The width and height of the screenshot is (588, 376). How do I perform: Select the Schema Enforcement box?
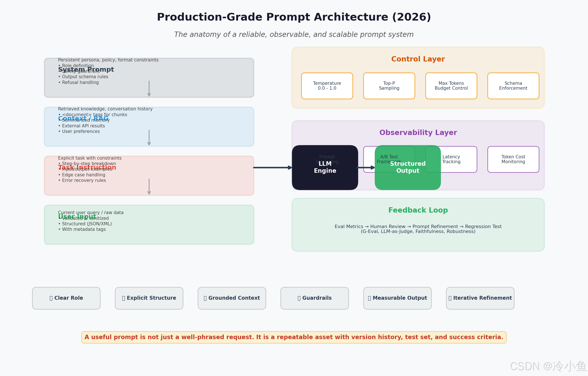[513, 86]
